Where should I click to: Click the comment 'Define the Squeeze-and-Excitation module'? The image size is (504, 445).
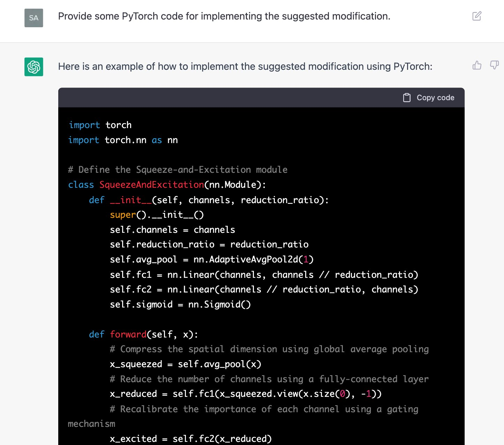tap(178, 170)
